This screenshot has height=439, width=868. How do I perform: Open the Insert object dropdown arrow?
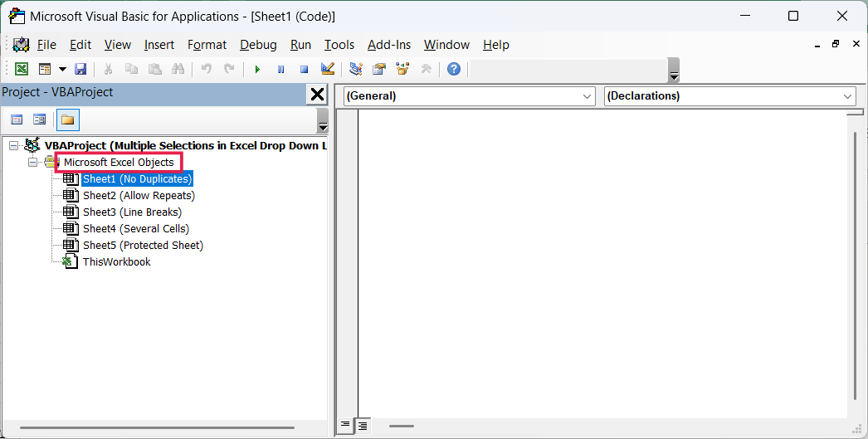pos(62,69)
